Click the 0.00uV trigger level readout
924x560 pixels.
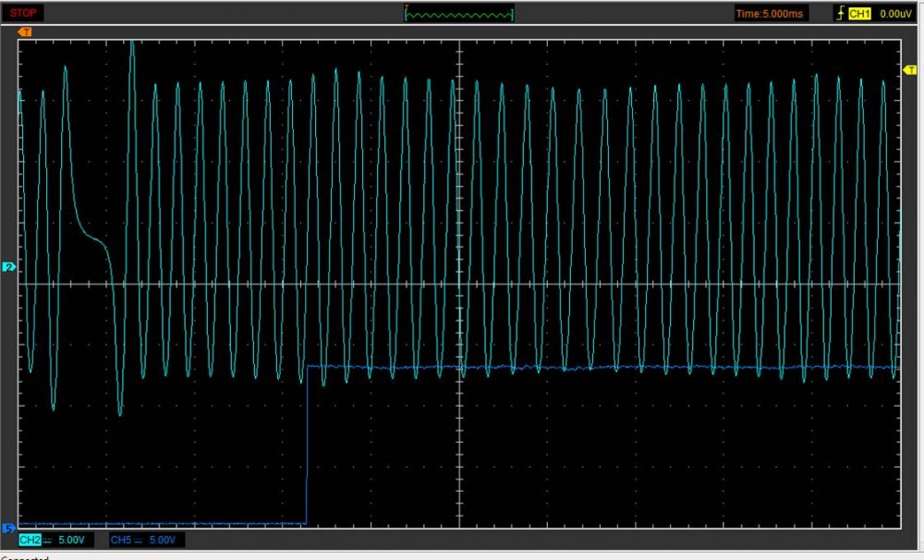[895, 14]
